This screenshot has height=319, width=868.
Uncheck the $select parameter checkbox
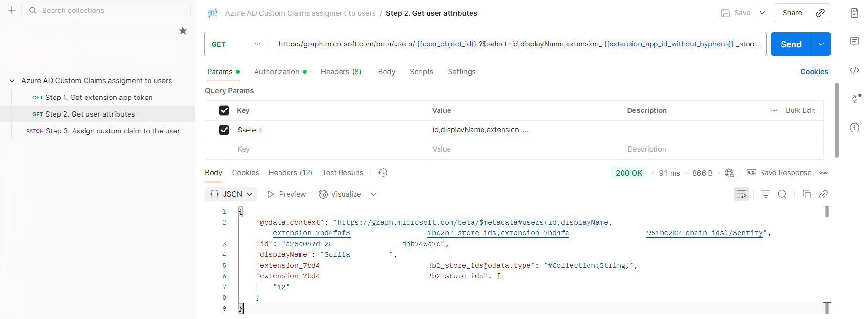224,130
